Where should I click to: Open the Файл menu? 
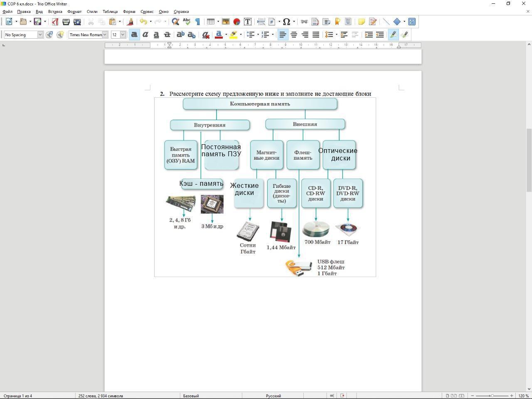pyautogui.click(x=7, y=12)
